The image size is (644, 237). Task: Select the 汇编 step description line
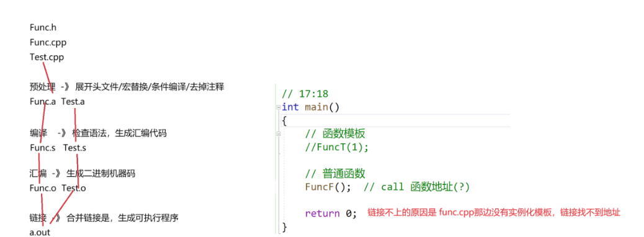pos(83,173)
